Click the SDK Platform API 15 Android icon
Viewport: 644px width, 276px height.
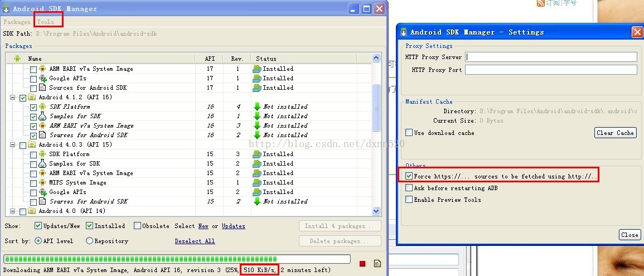42,154
